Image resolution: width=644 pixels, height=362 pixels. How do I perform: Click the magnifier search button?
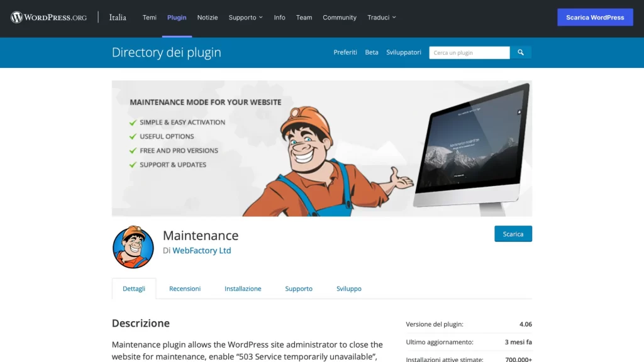(520, 53)
